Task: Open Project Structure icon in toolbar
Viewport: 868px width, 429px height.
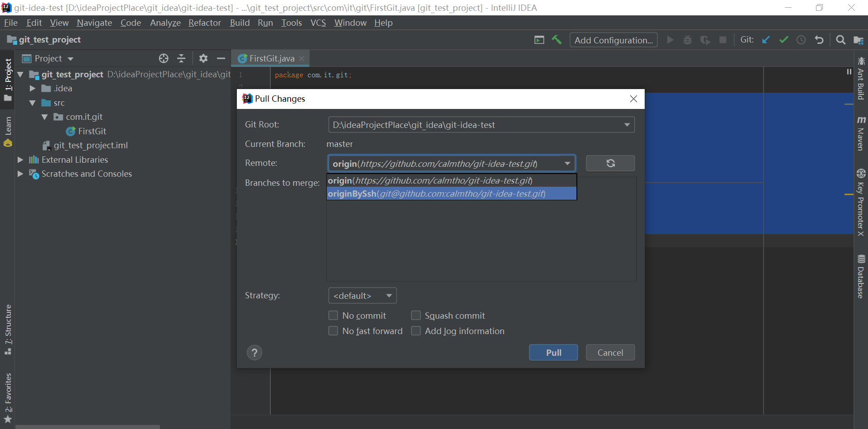Action: (x=858, y=40)
